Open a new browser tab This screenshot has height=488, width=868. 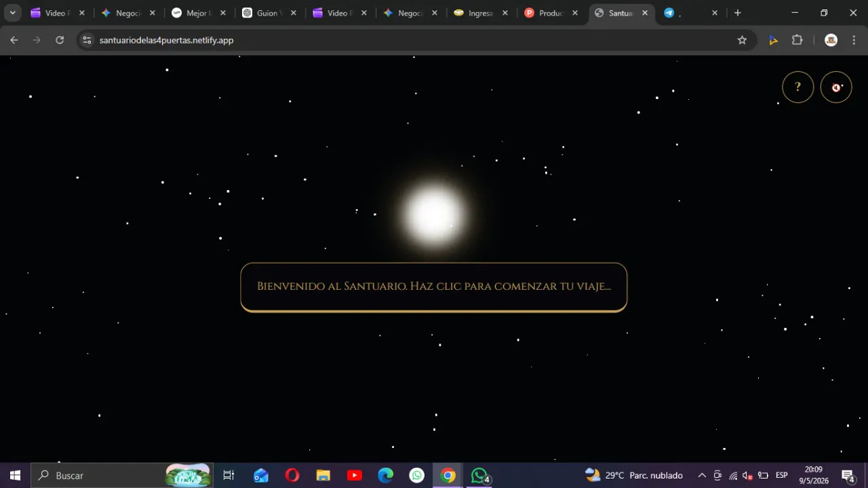click(x=738, y=13)
